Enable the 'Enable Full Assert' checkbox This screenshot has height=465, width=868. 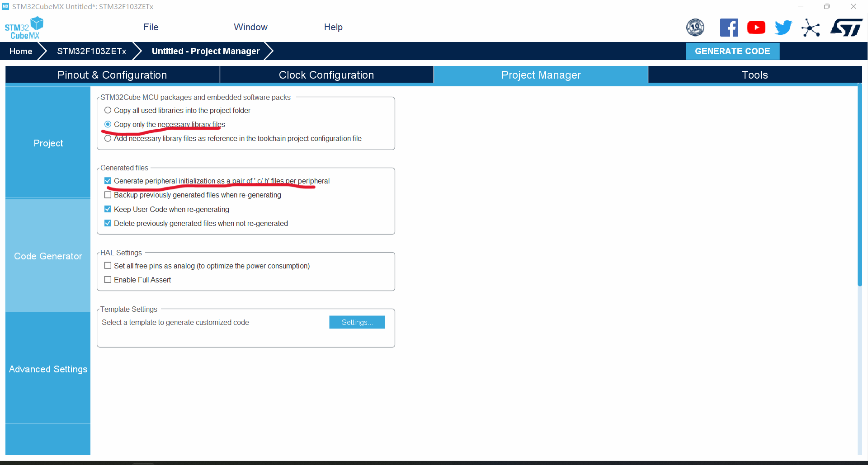108,280
